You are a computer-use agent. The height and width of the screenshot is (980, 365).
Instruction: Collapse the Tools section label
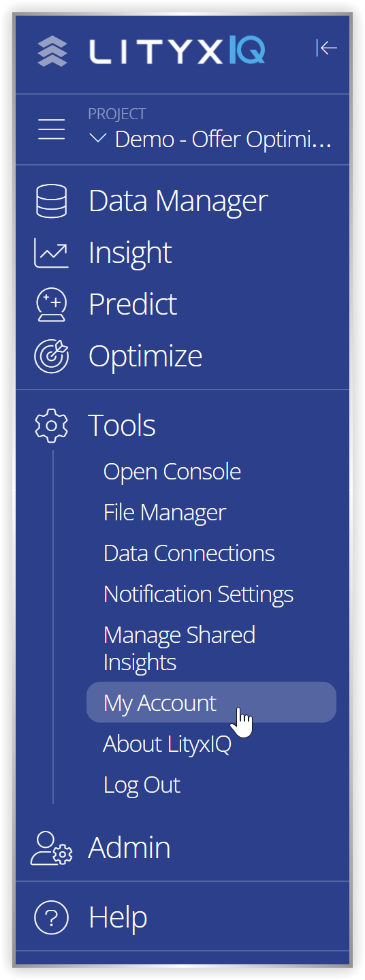click(x=122, y=426)
